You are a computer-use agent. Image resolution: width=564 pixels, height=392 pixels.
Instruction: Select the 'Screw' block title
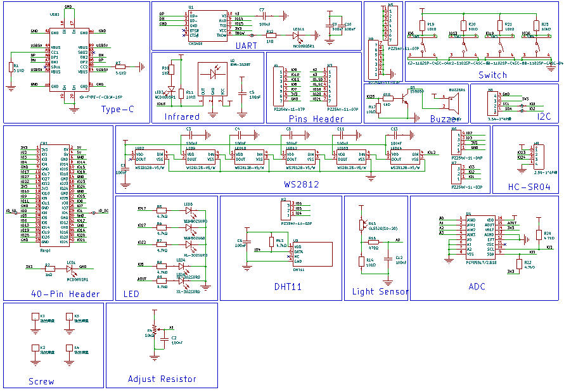pos(41,381)
